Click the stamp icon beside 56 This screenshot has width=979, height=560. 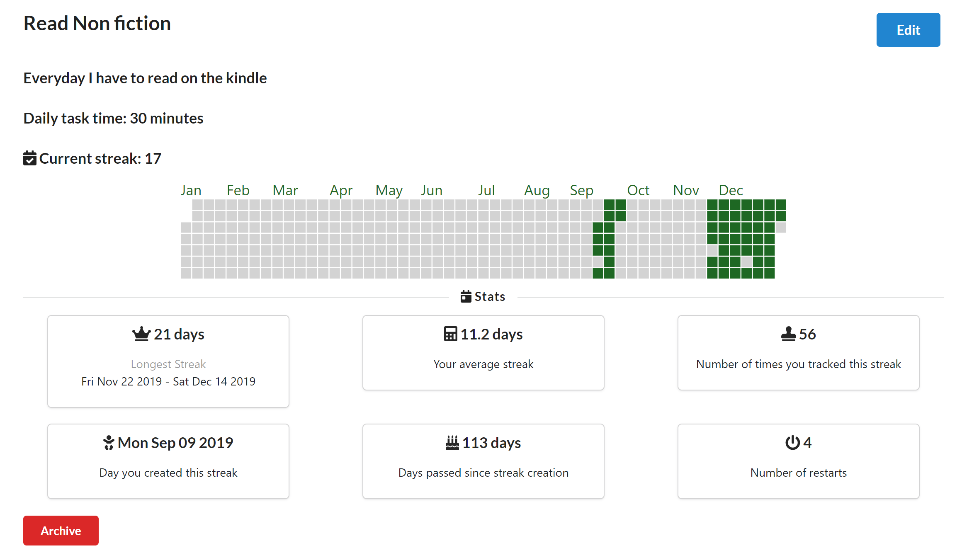788,334
